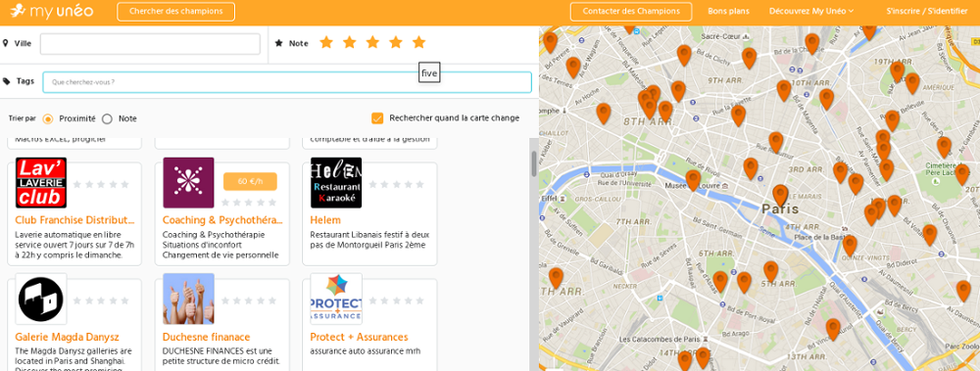Image resolution: width=980 pixels, height=371 pixels.
Task: Select the first rating star
Action: pyautogui.click(x=326, y=42)
